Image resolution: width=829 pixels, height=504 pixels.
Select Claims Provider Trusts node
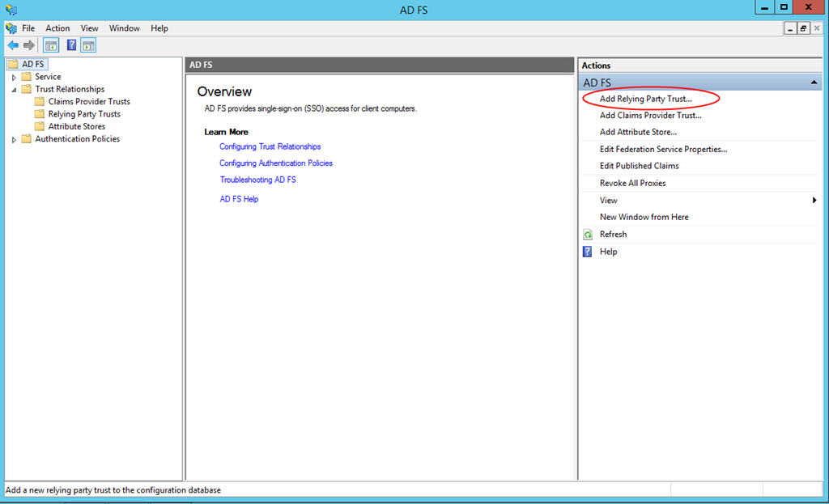(89, 101)
